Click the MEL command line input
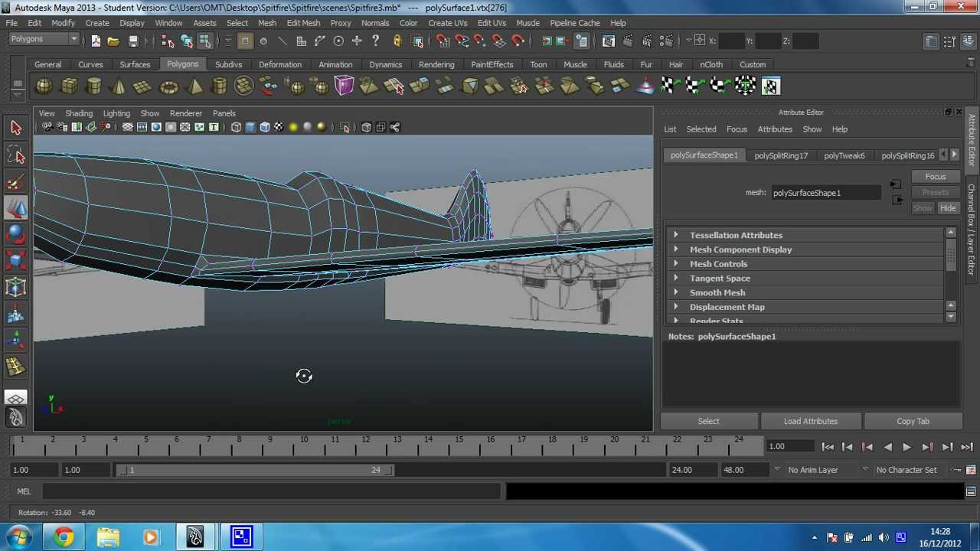Image resolution: width=980 pixels, height=551 pixels. (x=271, y=491)
